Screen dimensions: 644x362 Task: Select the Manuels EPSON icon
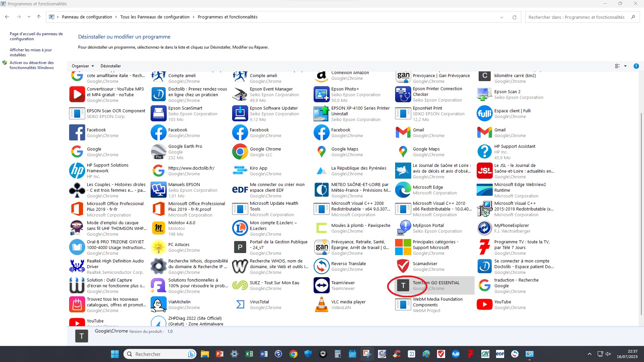coord(159,190)
